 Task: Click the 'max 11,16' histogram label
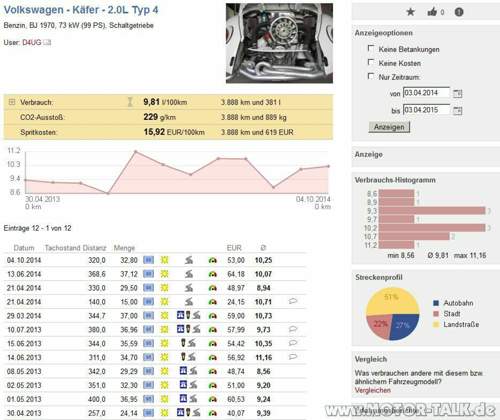(x=470, y=256)
